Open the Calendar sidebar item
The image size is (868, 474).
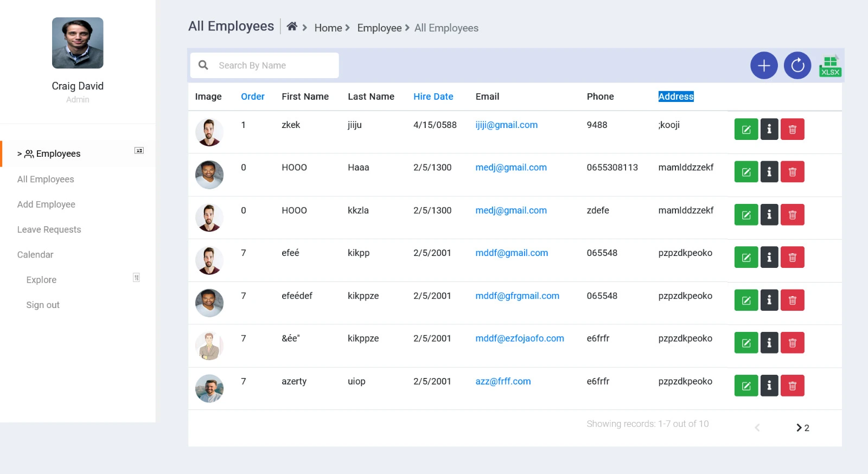click(35, 255)
